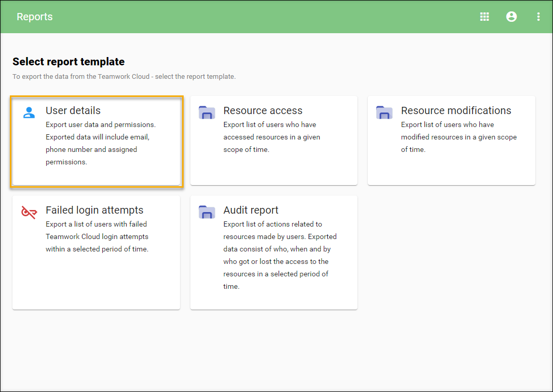Click the Audit report folder icon

point(207,212)
